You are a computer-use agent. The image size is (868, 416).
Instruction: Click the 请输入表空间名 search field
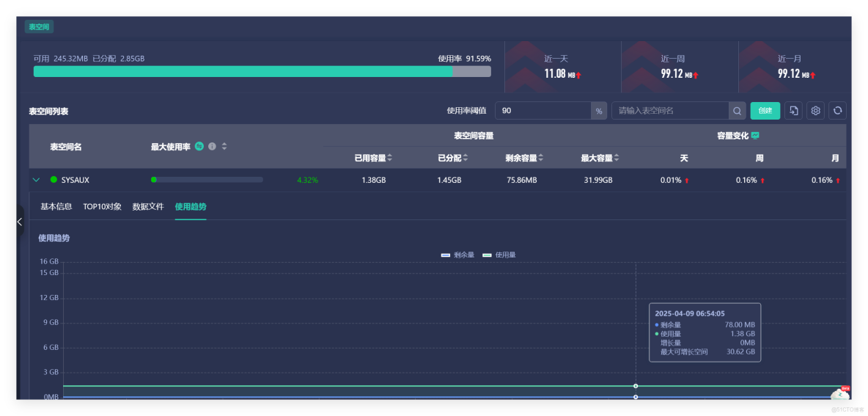click(670, 111)
